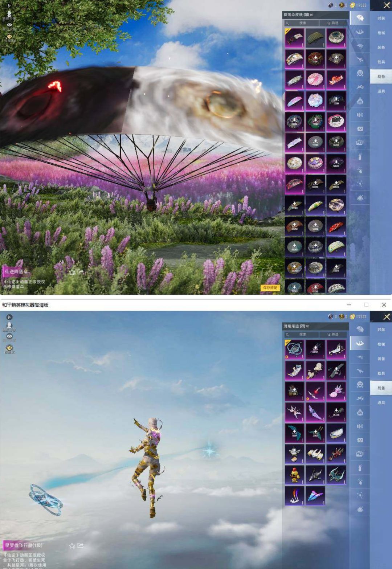This screenshot has height=569, width=392.
Task: Open glide trail wings icon in parachute skins screen
Action: (360, 32)
